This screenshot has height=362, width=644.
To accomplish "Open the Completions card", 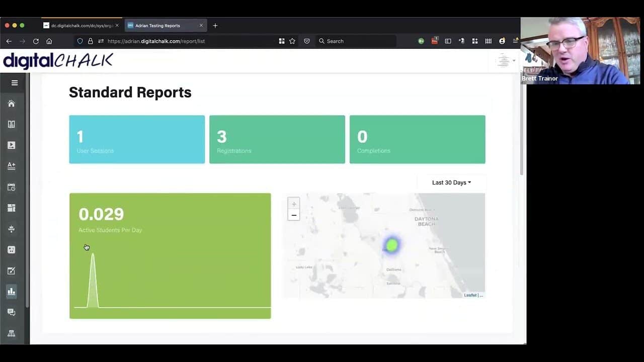I will coord(418,139).
